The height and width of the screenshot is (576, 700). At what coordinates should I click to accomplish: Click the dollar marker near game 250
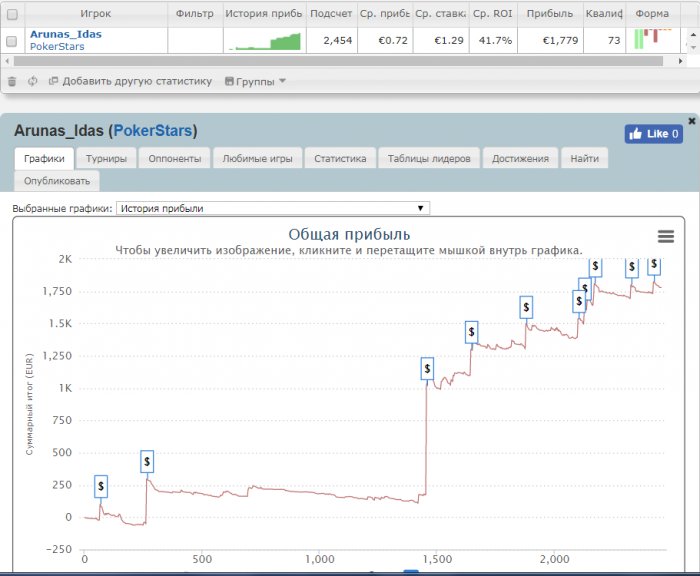click(147, 462)
